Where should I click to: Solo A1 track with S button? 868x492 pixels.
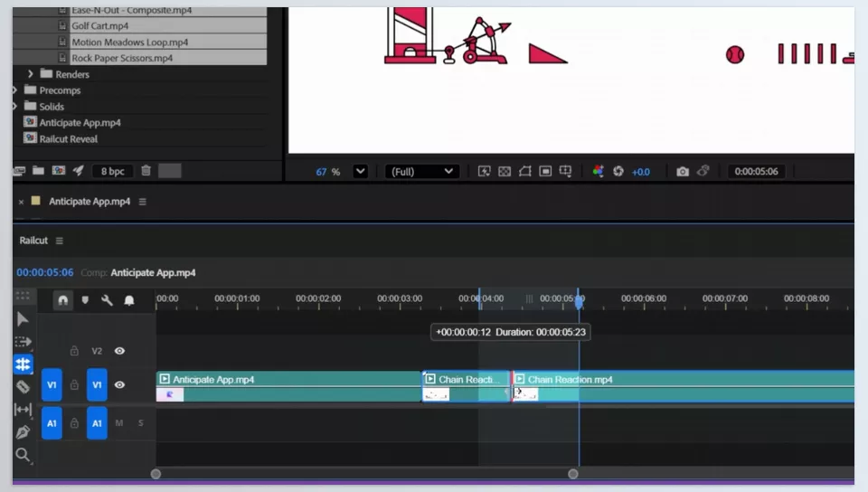141,423
